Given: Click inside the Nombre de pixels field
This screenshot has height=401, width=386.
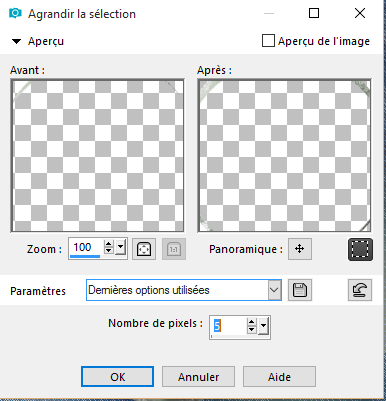Looking at the screenshot, I should pos(228,326).
